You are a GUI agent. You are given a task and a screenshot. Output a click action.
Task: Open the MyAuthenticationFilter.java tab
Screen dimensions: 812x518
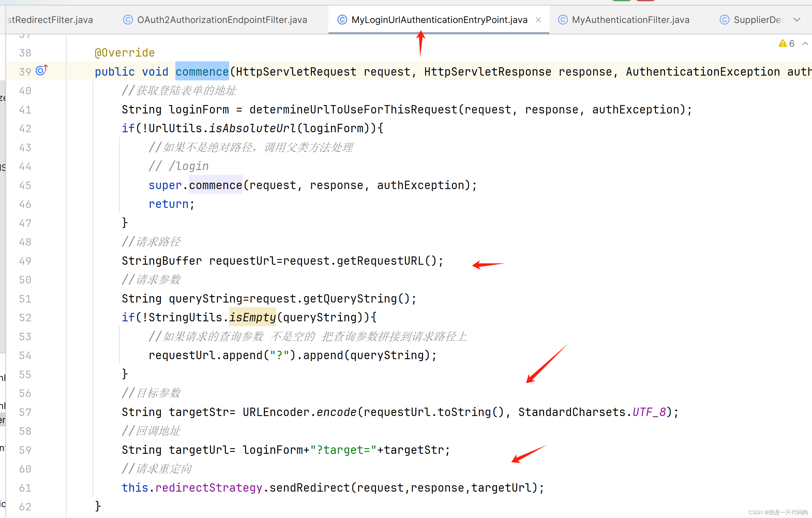tap(630, 20)
